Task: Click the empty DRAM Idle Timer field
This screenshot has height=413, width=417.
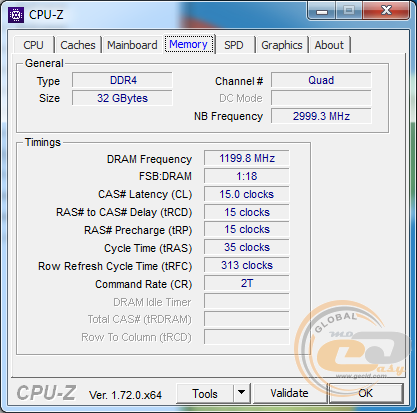Action: [x=247, y=302]
